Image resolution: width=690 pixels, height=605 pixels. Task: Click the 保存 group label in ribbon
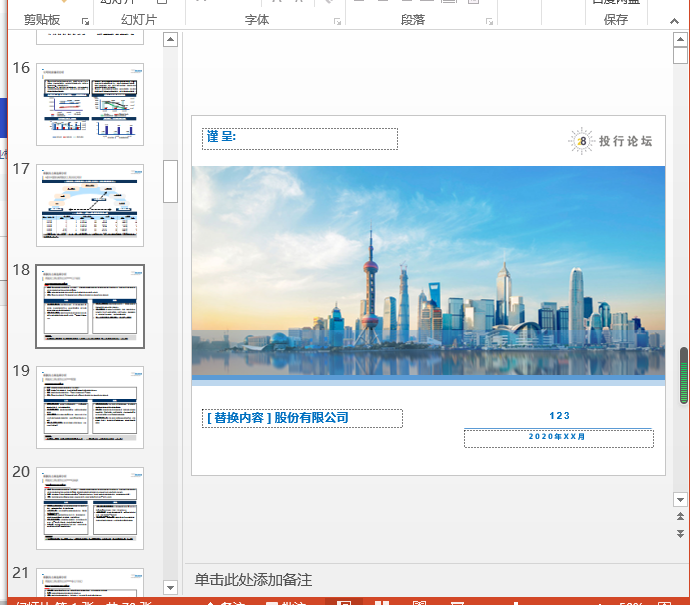click(616, 20)
